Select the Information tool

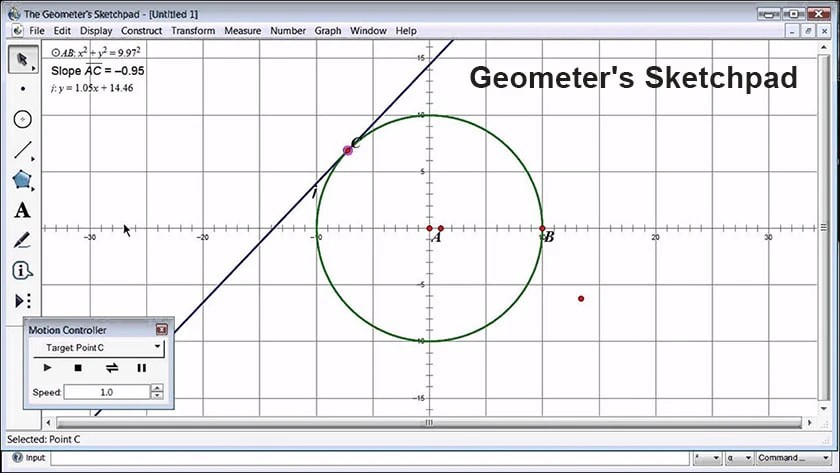point(22,271)
